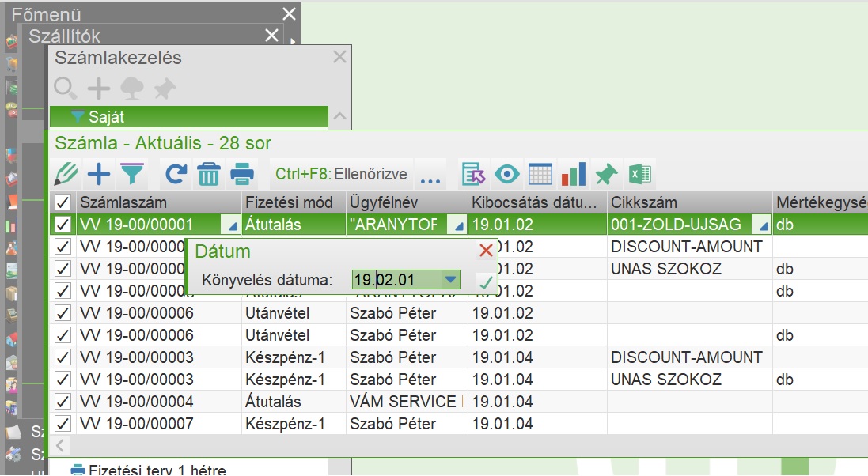The image size is (868, 476).
Task: Sort by Ügyfélnév column header
Action: pos(407,202)
